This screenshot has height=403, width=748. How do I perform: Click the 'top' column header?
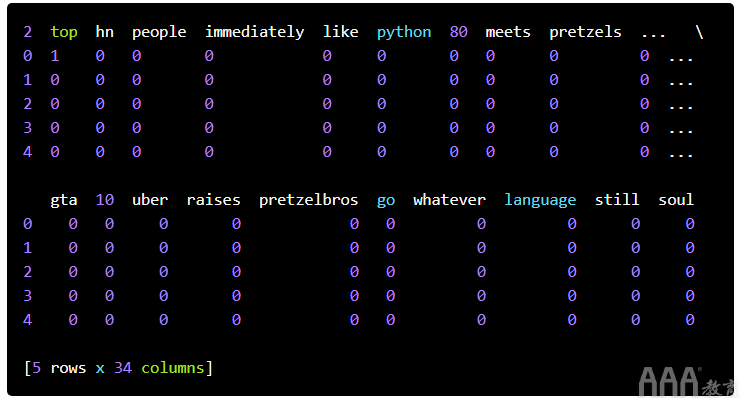[x=64, y=32]
